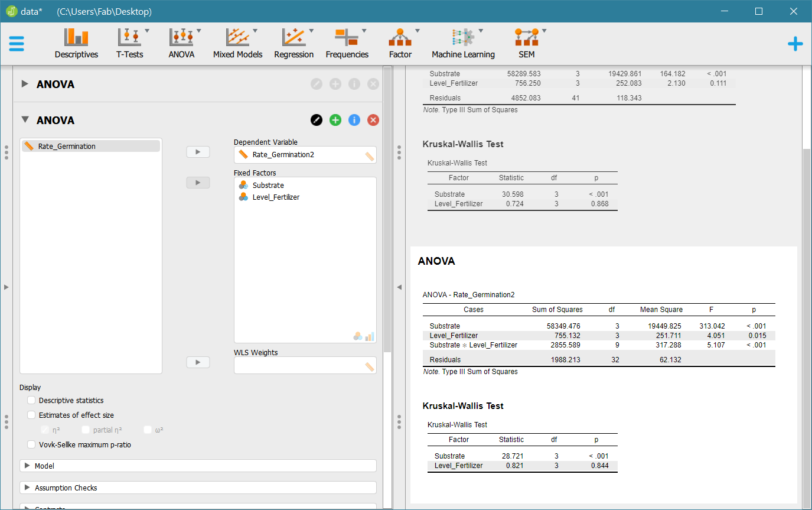Select Rate_Germination2 in Dependent Variable box
The height and width of the screenshot is (510, 812).
coord(283,155)
